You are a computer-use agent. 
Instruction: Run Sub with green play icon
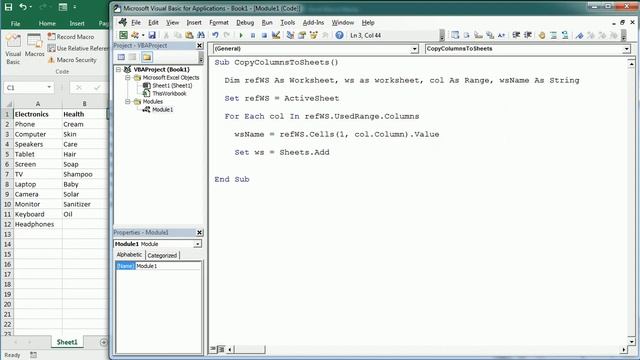click(241, 36)
